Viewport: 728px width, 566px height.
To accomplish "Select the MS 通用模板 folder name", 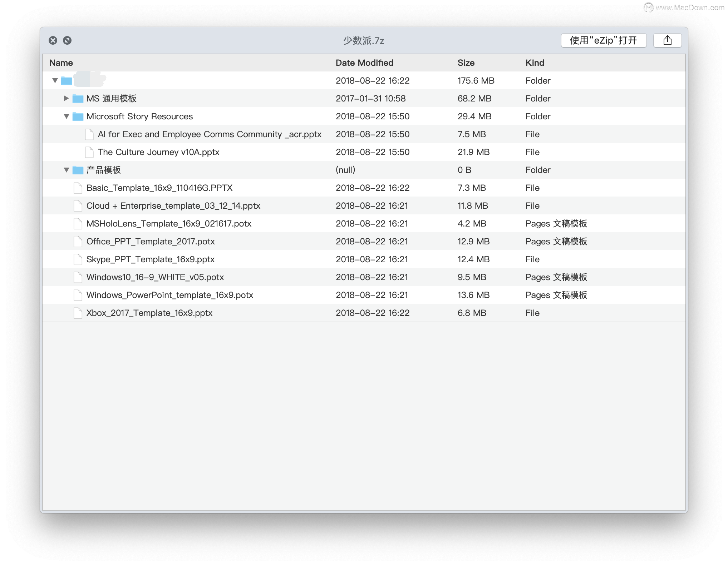I will click(111, 99).
